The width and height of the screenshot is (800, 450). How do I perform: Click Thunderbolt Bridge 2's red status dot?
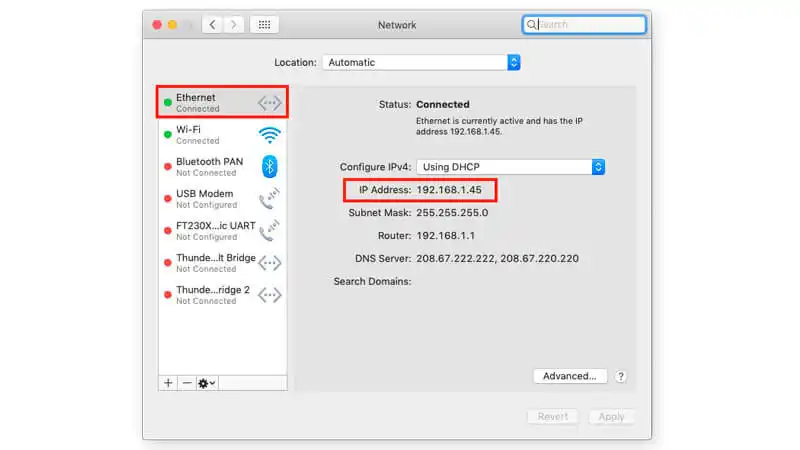[x=167, y=294]
